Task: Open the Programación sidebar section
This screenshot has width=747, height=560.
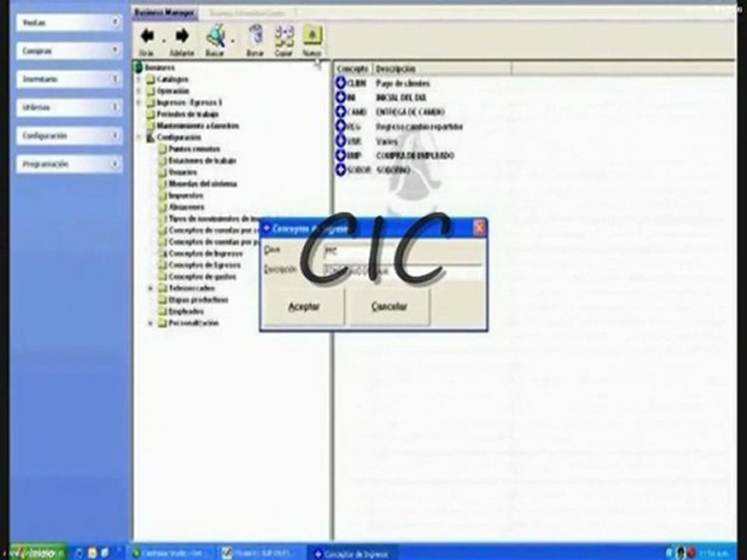Action: (69, 164)
